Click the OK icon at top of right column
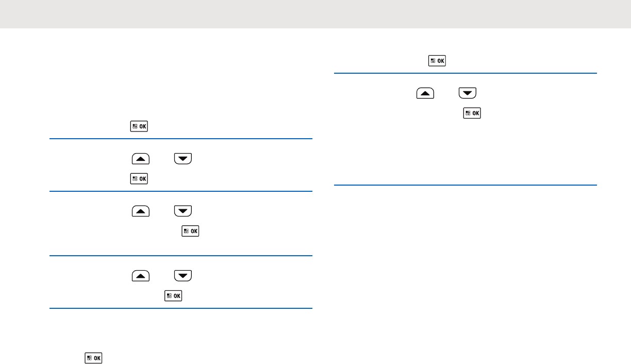This screenshot has width=631, height=364. pos(437,61)
